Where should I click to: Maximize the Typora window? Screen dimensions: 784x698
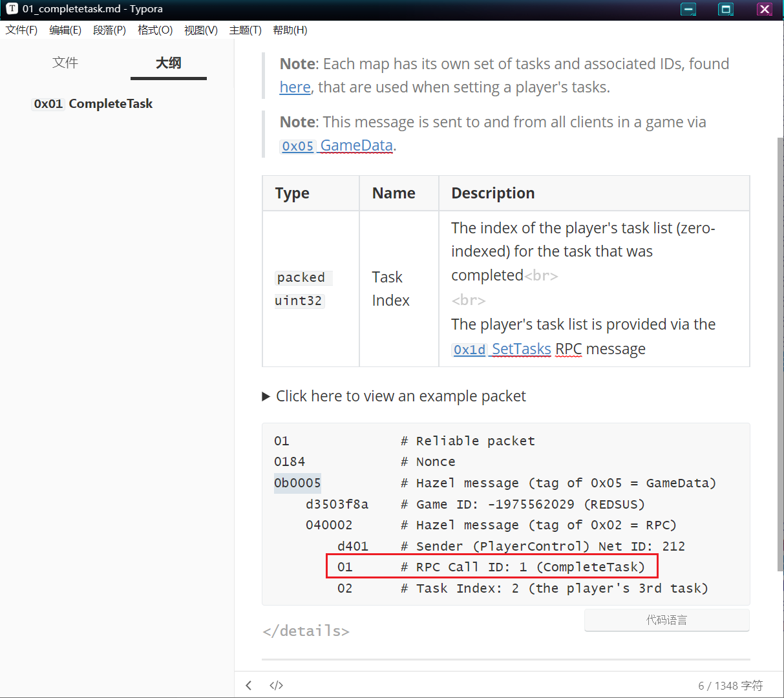(726, 9)
